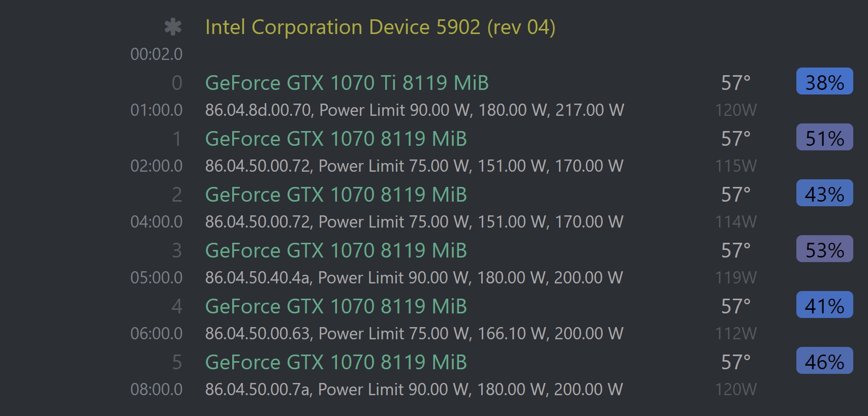Select the 41% fan speed badge
This screenshot has height=416, width=868.
[824, 305]
